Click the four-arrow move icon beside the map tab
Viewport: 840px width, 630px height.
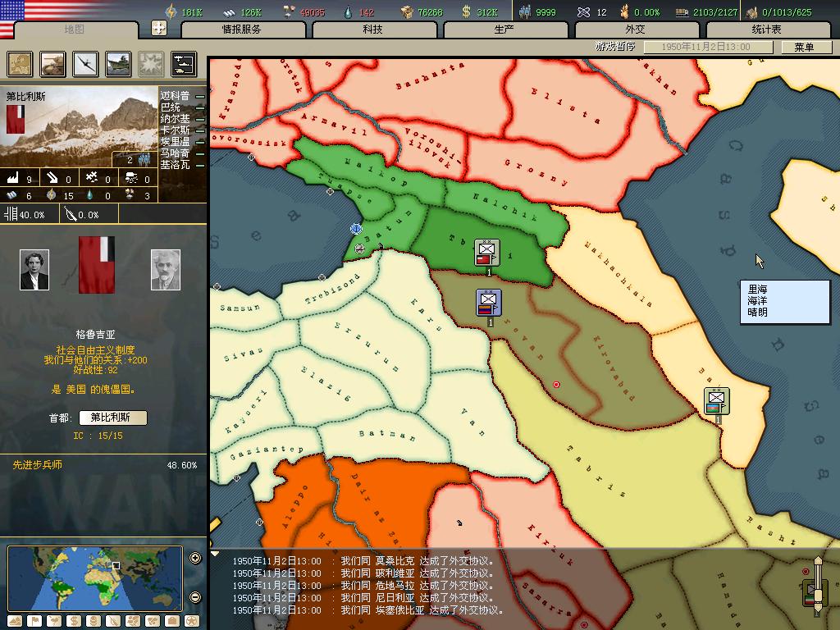pos(159,28)
